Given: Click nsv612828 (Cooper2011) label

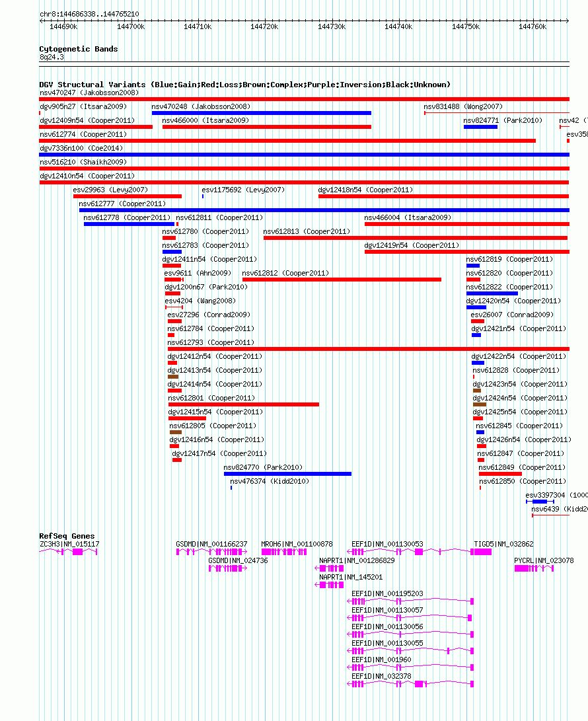Looking at the screenshot, I should tap(516, 369).
